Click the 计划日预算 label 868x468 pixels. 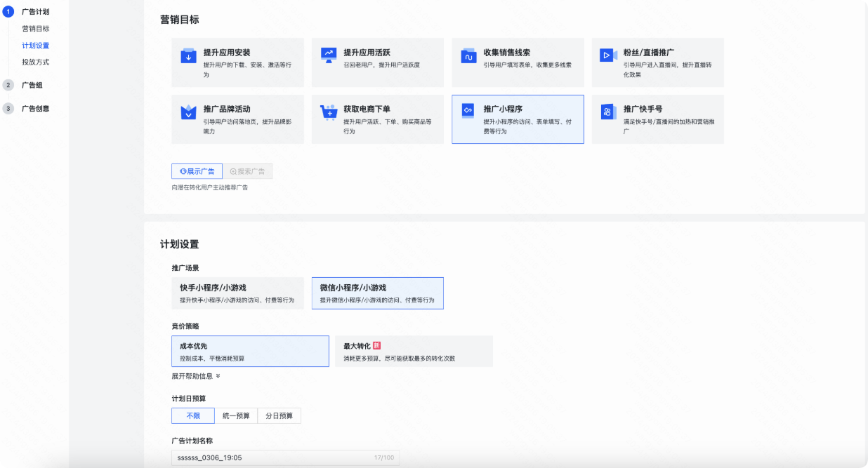tap(189, 399)
